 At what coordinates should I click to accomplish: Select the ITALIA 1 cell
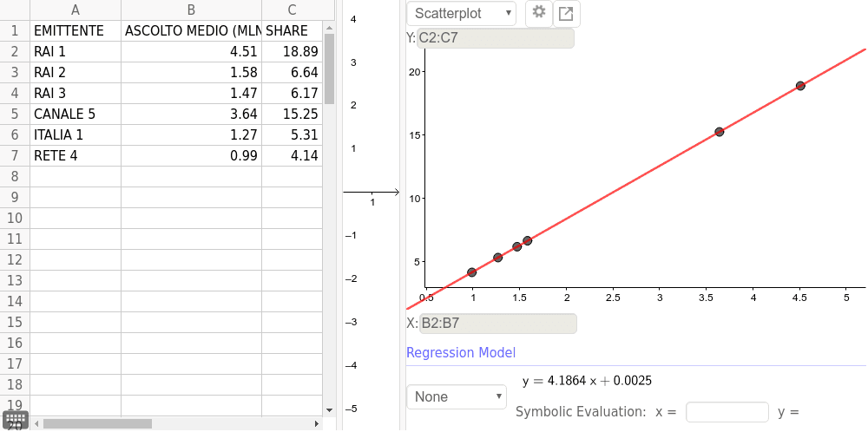(76, 135)
